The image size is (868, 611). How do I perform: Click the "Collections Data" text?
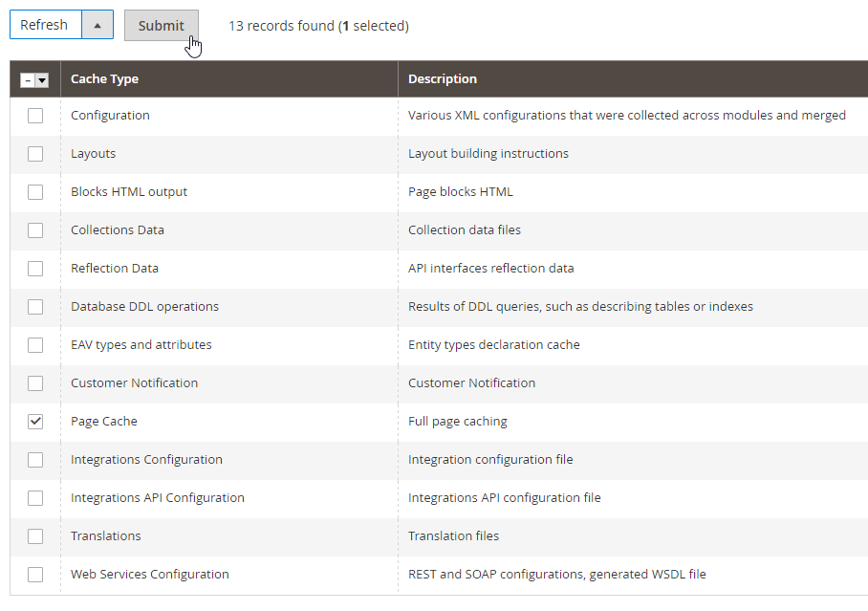118,229
